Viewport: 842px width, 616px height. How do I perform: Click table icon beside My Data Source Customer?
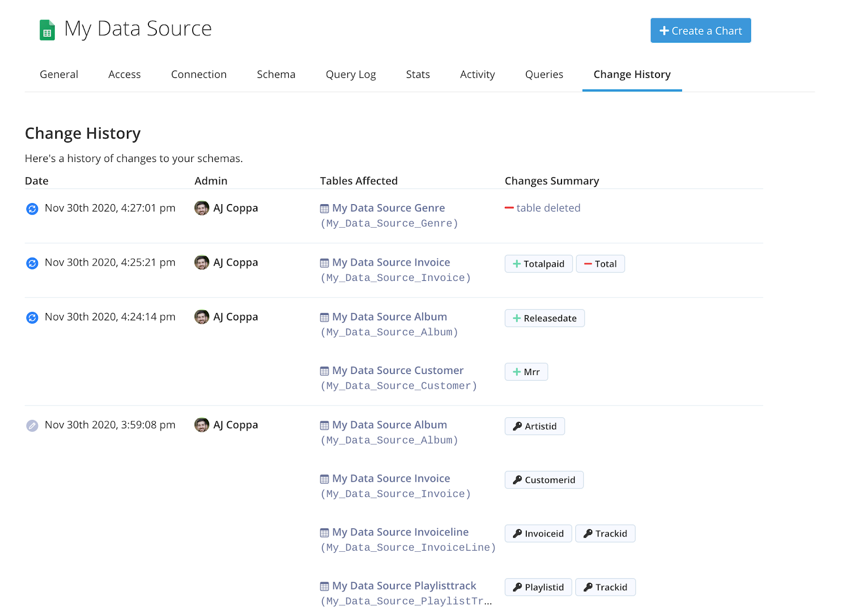coord(324,371)
